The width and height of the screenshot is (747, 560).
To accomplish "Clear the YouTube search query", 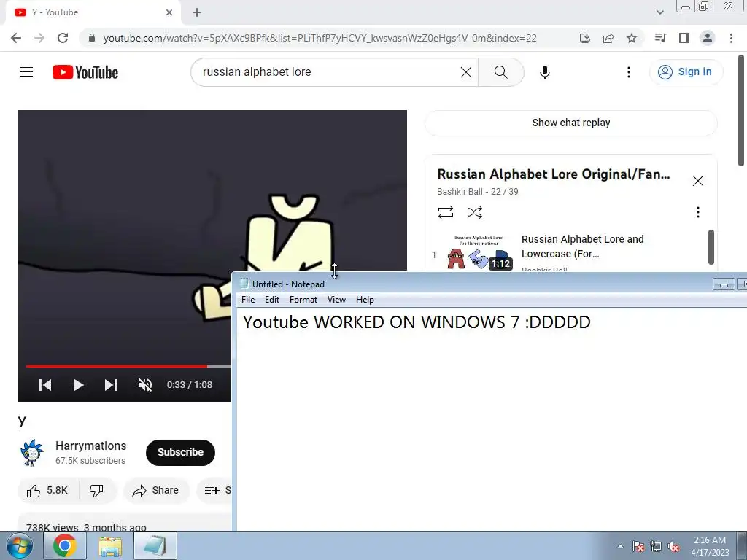I will (466, 72).
